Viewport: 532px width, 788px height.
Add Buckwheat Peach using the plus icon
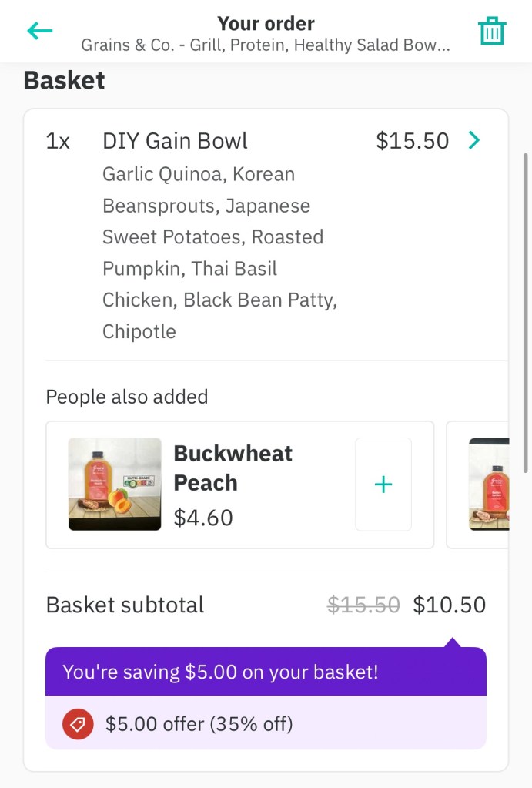pyautogui.click(x=383, y=485)
